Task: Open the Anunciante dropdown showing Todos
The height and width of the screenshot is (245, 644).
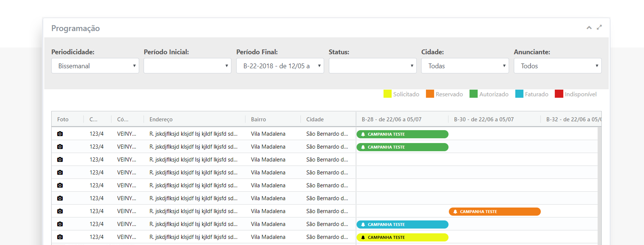Action: click(557, 66)
